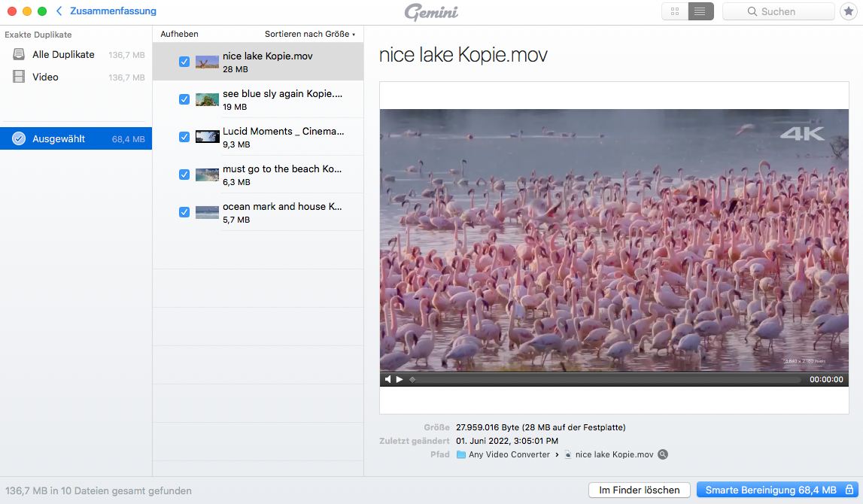Switch to grid view icon
This screenshot has height=504, width=863.
[675, 12]
